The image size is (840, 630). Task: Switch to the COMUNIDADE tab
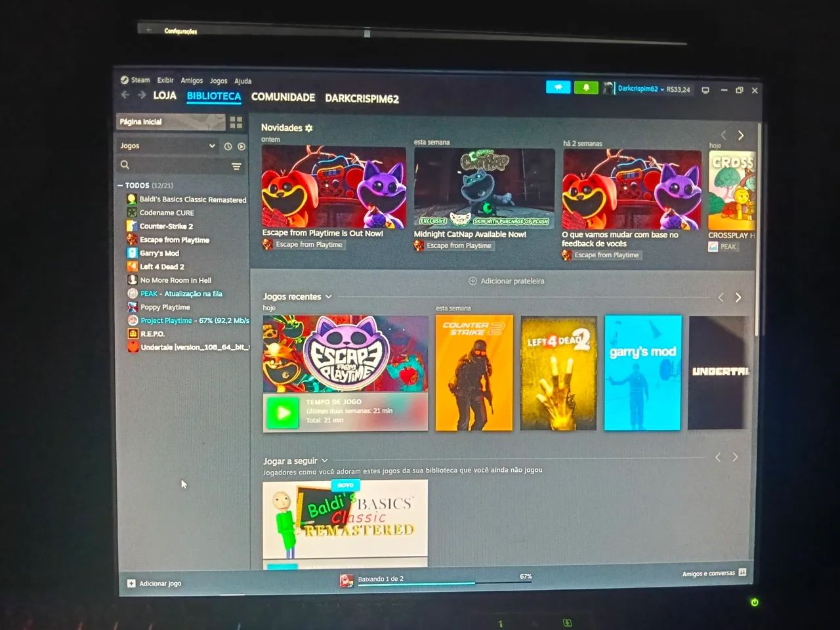[283, 97]
